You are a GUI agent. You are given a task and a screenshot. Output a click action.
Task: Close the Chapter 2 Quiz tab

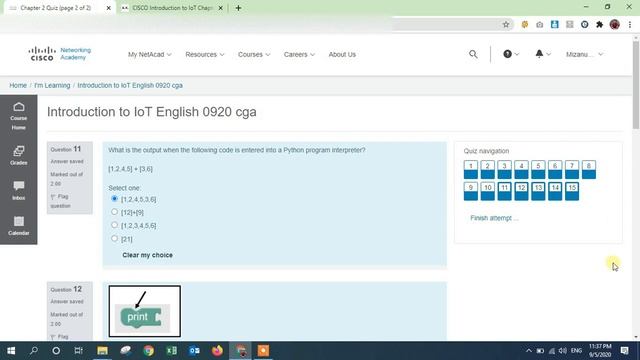pyautogui.click(x=109, y=8)
